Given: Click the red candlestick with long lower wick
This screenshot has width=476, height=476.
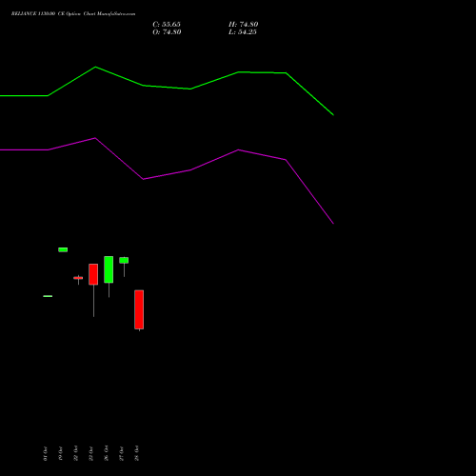Looking at the screenshot, I should [93, 274].
